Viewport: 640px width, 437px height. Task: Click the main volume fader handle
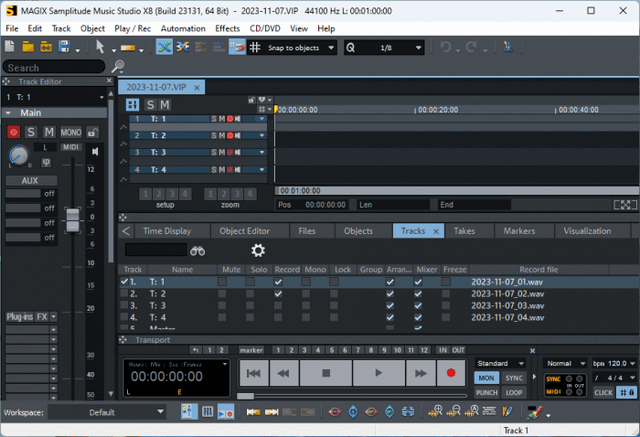click(71, 220)
